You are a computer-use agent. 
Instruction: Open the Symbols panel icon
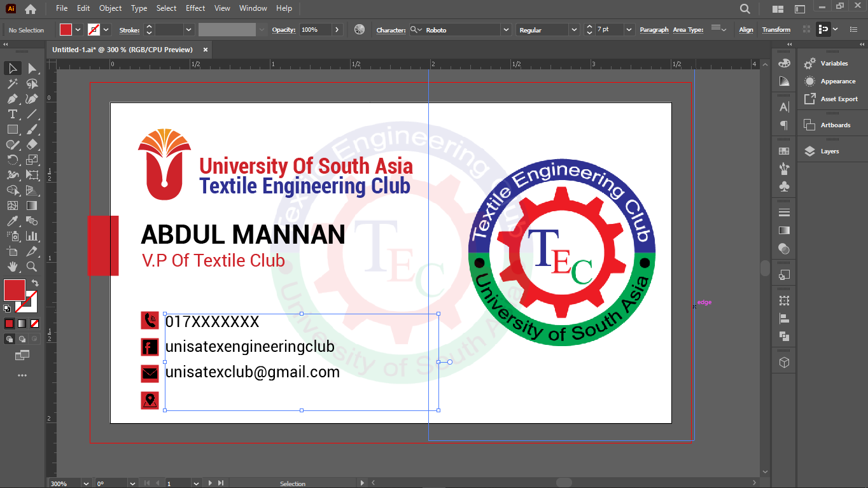tap(784, 186)
